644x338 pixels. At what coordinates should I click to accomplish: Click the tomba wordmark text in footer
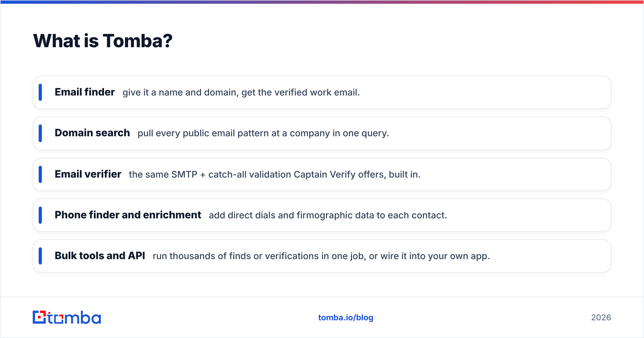(74, 317)
